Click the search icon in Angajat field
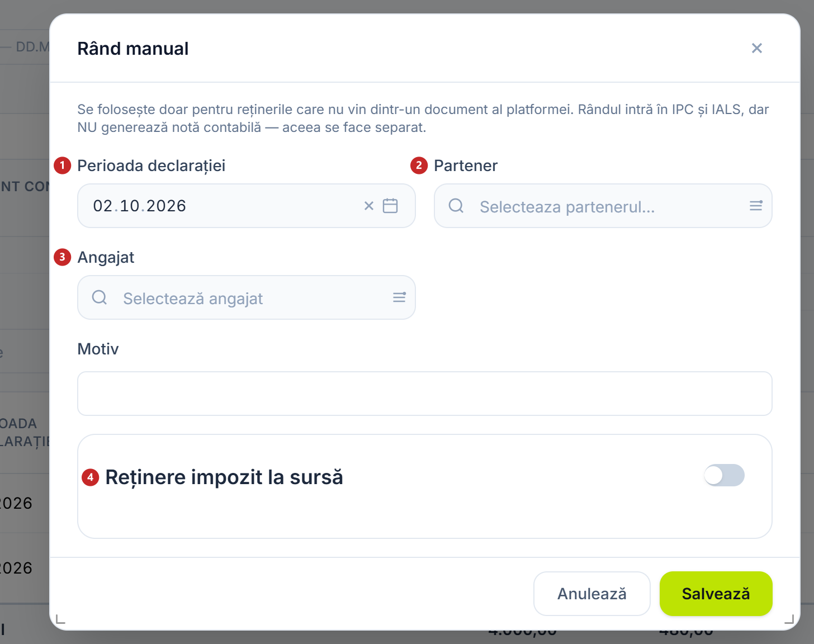This screenshot has width=814, height=644. [x=100, y=297]
